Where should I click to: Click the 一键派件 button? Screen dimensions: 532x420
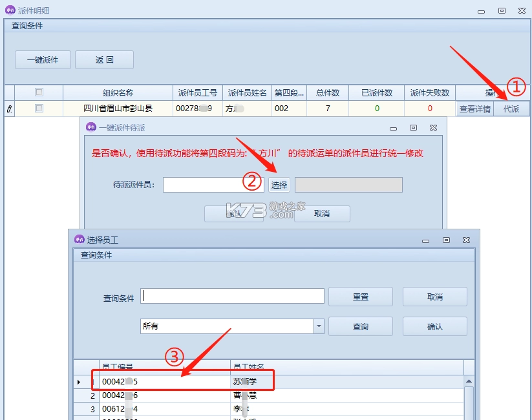[x=41, y=59]
